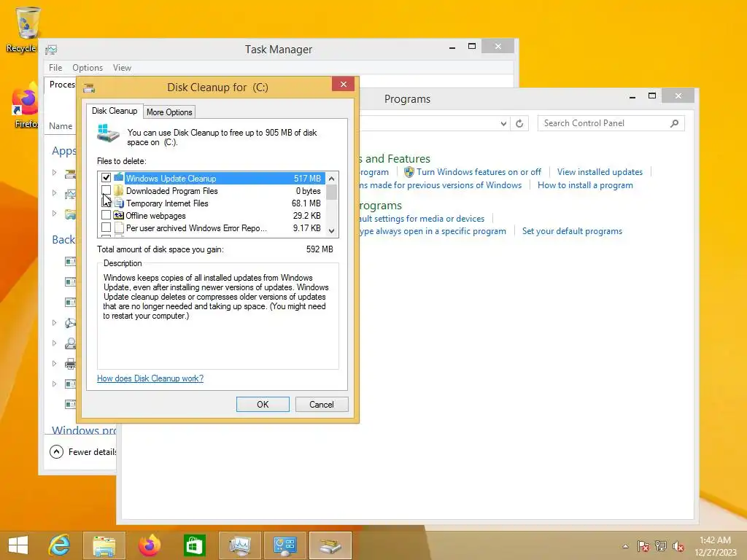Click the network tray icon
Screen dimensions: 747x560
(x=661, y=546)
